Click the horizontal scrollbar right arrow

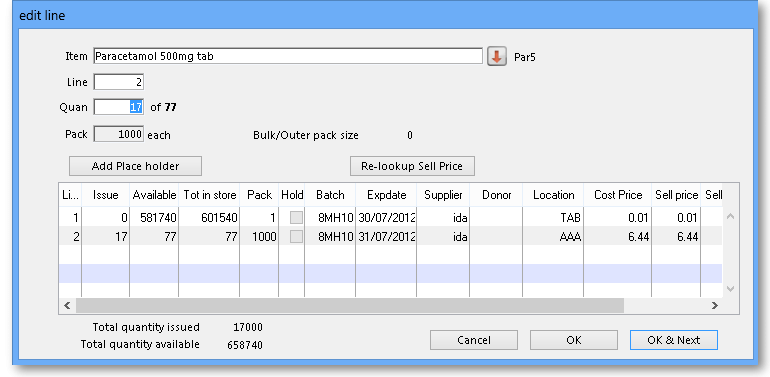pyautogui.click(x=715, y=305)
